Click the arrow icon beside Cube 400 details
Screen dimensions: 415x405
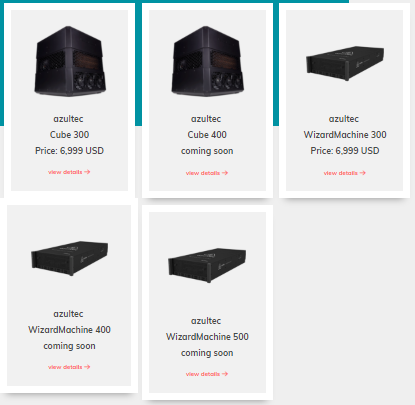click(225, 173)
